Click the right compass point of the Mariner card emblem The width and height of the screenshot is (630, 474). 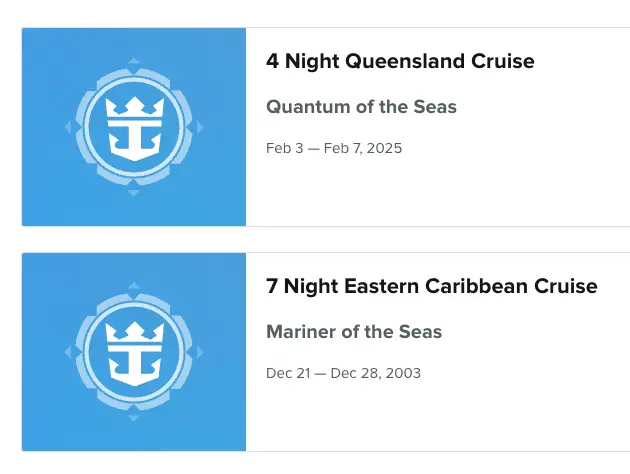tap(199, 352)
